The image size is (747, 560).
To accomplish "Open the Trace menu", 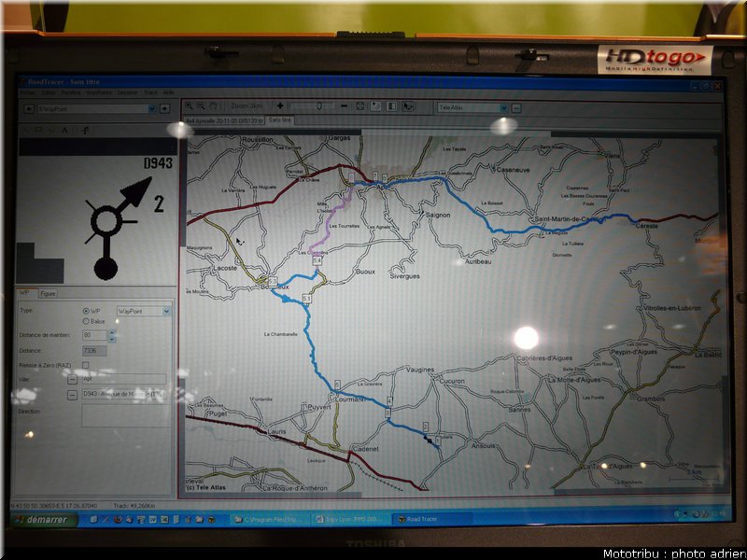I will tap(150, 92).
